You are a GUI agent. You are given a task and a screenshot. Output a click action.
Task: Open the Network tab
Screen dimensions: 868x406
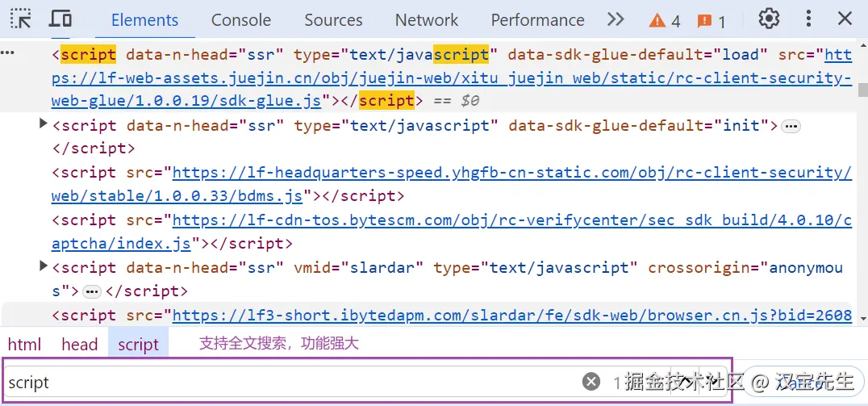pyautogui.click(x=426, y=20)
